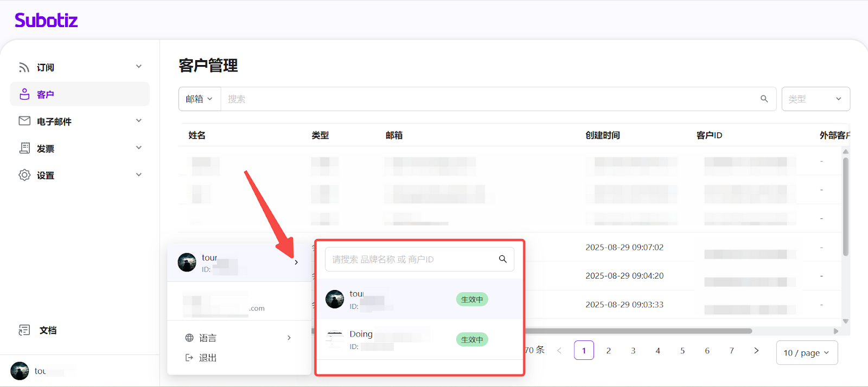Viewport: 868px width, 387px height.
Task: Click the brand name or merchant ID search field
Action: click(412, 259)
